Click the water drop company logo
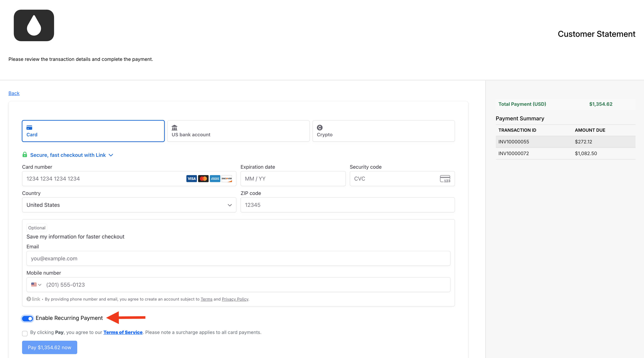 [x=34, y=25]
